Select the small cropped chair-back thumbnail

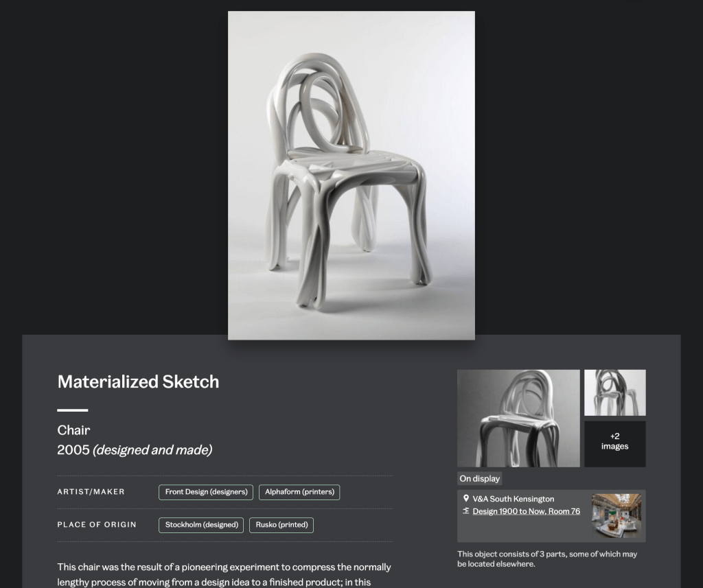(614, 392)
